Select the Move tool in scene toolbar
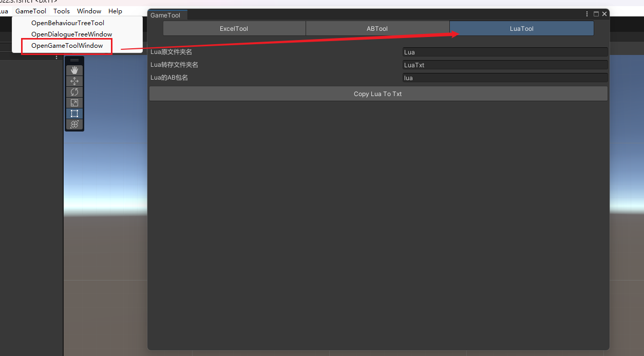The width and height of the screenshot is (644, 356). (74, 81)
